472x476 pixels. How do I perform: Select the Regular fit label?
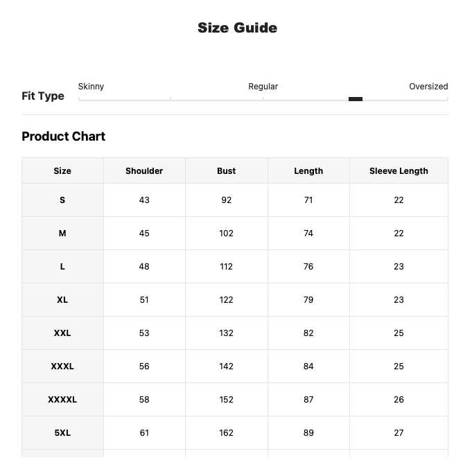coord(263,87)
